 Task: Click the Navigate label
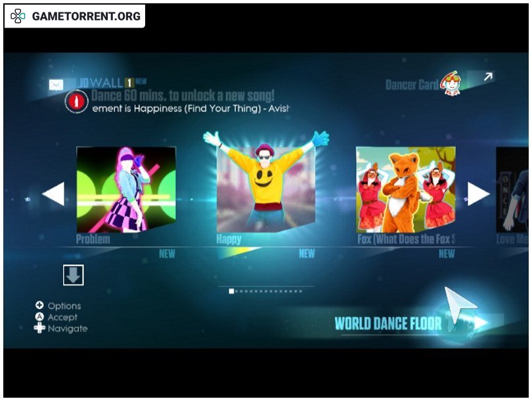click(x=68, y=329)
